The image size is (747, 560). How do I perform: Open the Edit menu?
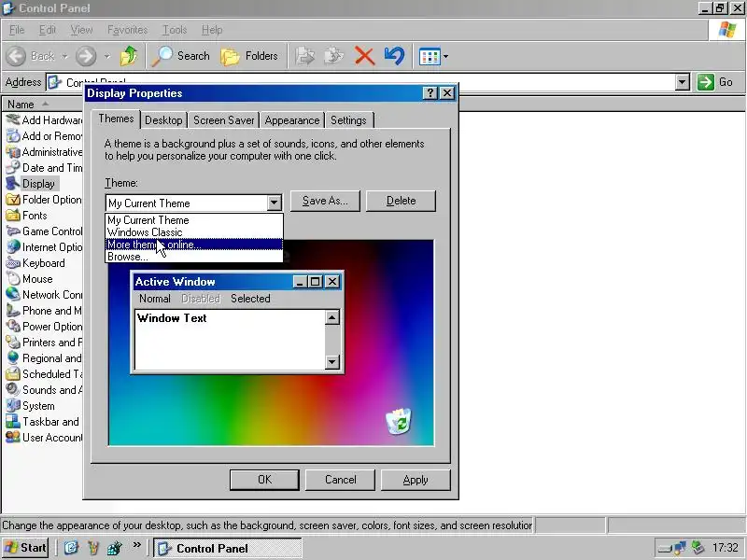[48, 30]
